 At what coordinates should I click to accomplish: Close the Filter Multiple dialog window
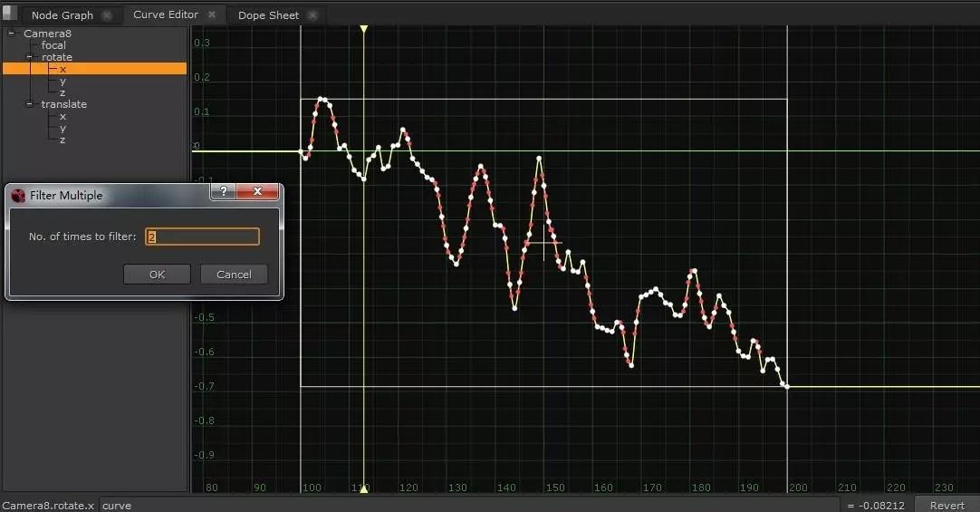coord(257,191)
